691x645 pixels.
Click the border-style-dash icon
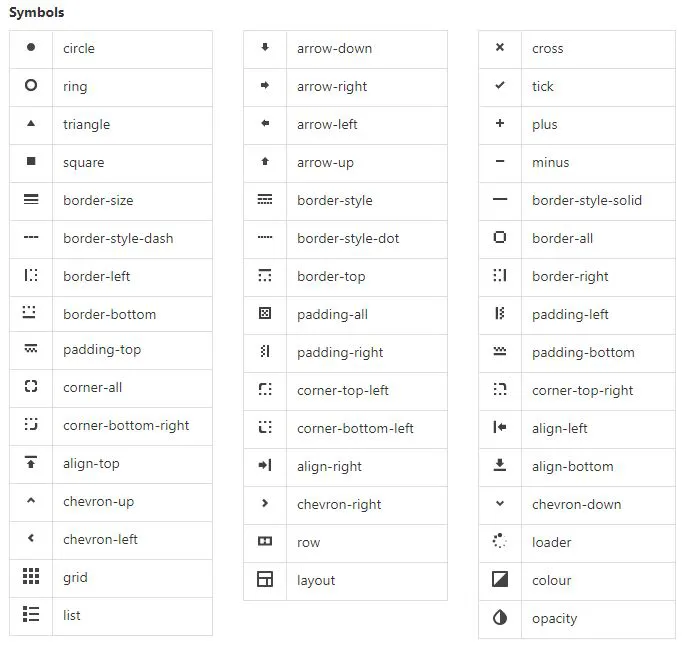click(31, 237)
